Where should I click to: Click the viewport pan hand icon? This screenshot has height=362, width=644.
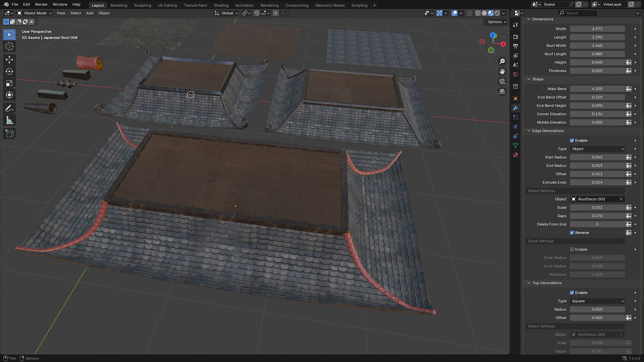pos(502,71)
